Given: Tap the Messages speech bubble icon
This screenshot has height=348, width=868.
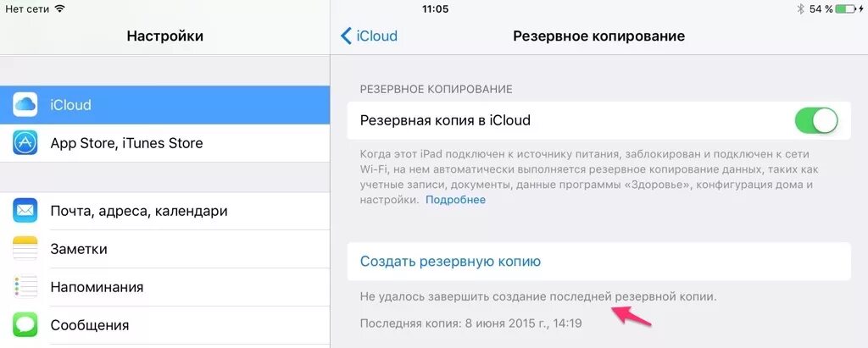Looking at the screenshot, I should point(25,325).
